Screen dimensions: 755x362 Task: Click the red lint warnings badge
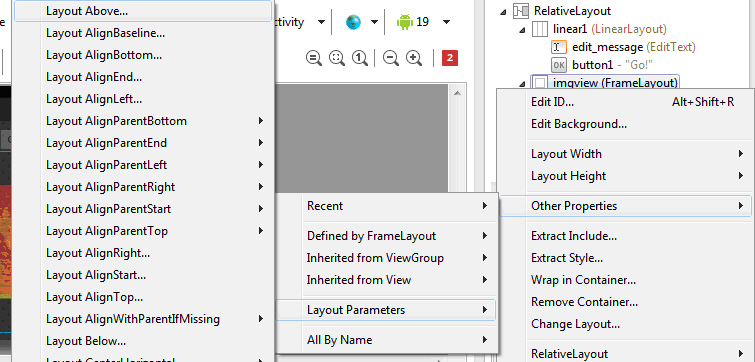point(450,58)
